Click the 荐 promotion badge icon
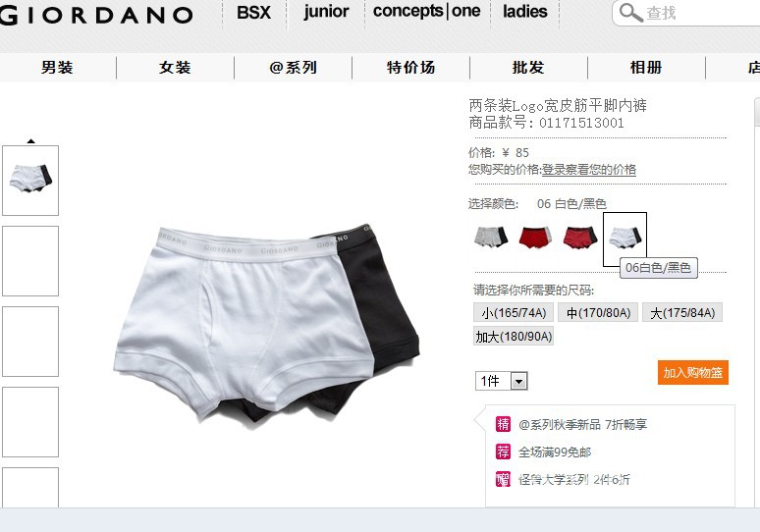 click(503, 452)
